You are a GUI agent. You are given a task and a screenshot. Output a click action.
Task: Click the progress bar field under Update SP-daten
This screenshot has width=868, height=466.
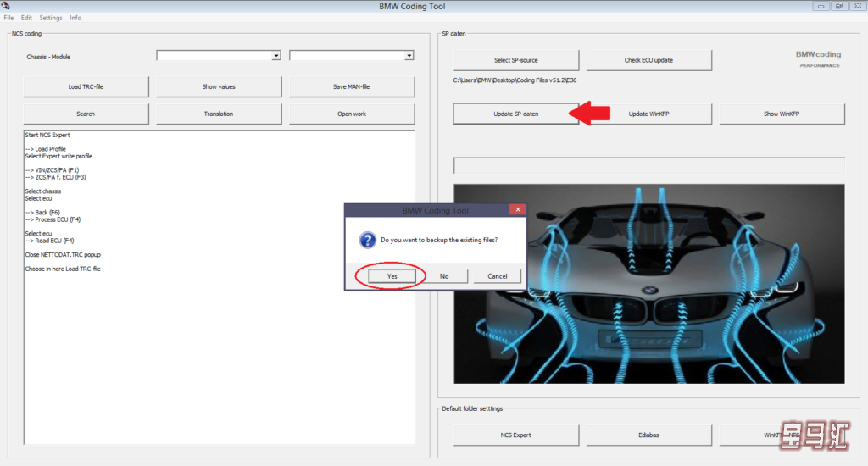(648, 165)
